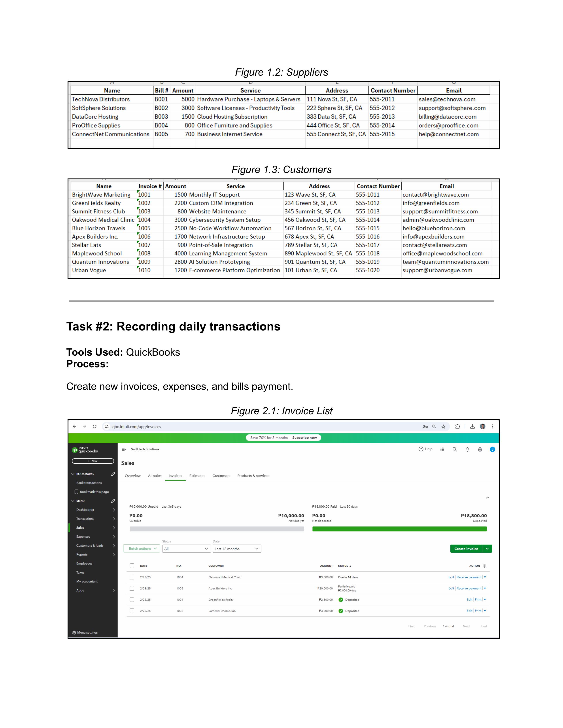Image resolution: width=563 pixels, height=728 pixels.
Task: Expand the Batch actions dropdown
Action: click(x=142, y=549)
